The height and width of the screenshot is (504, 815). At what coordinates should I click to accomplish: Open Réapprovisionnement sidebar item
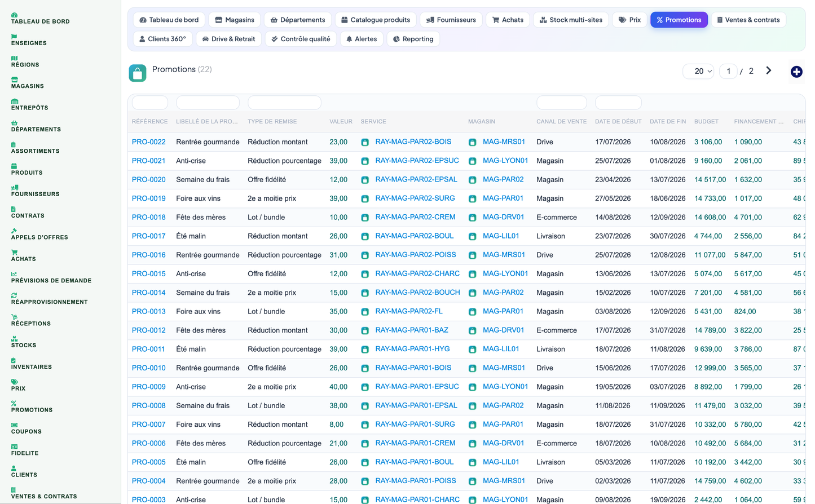pos(50,299)
